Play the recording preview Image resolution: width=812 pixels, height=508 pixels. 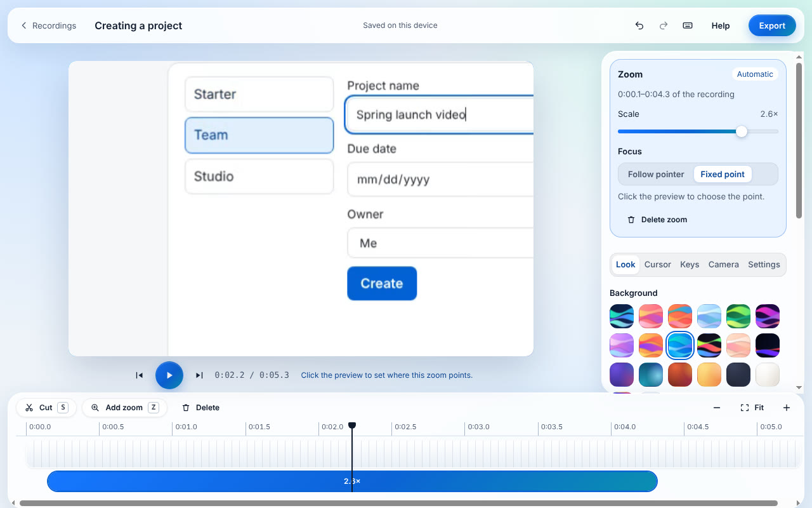169,375
